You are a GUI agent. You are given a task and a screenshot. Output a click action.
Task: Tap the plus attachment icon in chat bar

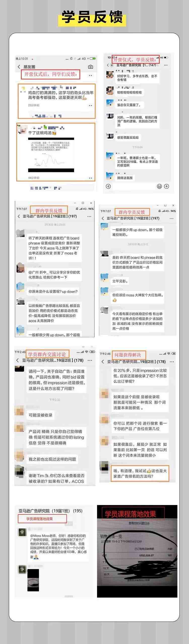(167, 186)
